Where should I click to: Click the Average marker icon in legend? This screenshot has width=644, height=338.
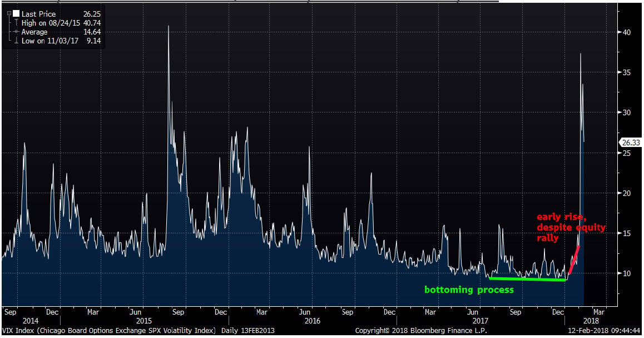(x=16, y=32)
